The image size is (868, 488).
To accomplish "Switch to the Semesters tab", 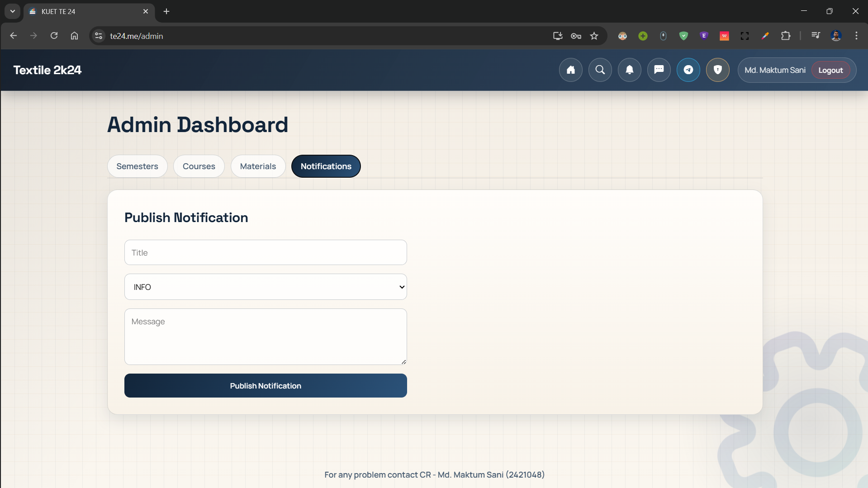I will coord(137,166).
